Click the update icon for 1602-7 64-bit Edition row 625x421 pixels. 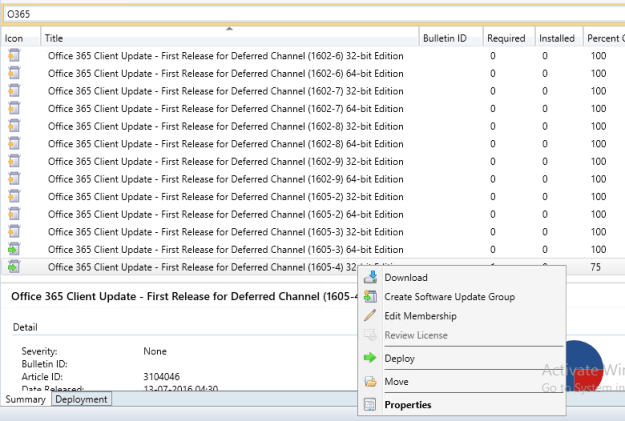point(14,108)
